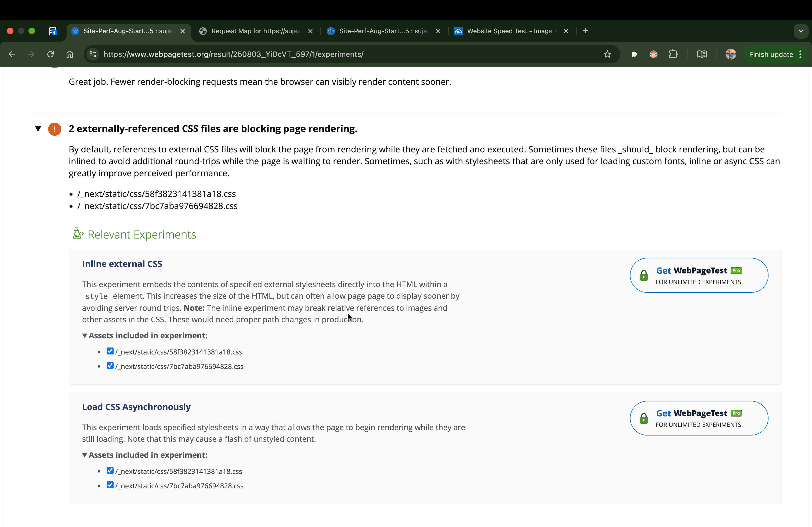Click the warning icon next to CSS blocking heading

55,129
